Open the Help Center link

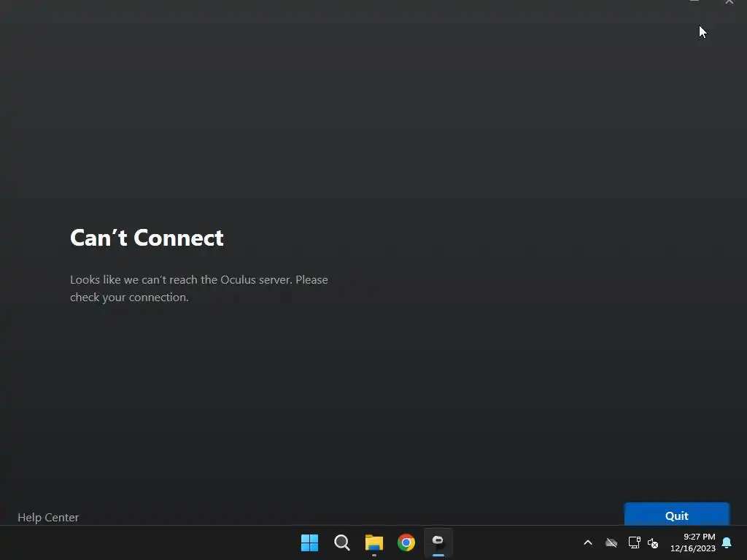tap(48, 517)
